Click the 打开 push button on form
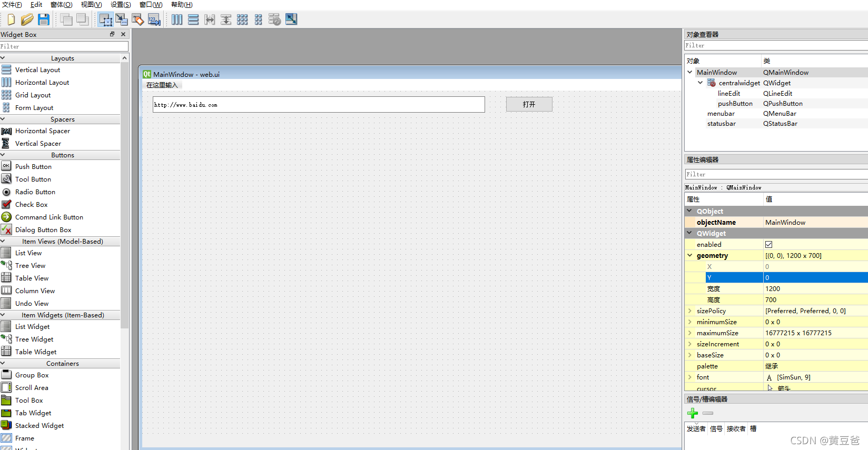This screenshot has width=868, height=450. (x=529, y=104)
